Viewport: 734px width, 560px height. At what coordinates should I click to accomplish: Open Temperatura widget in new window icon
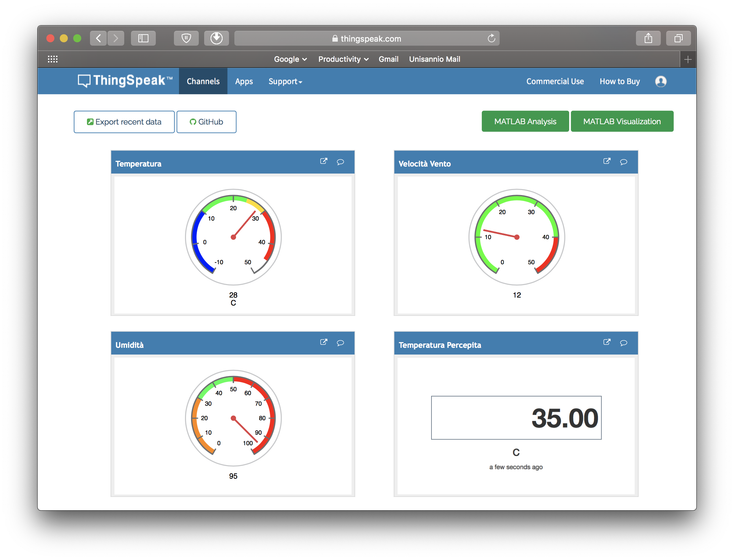coord(323,161)
